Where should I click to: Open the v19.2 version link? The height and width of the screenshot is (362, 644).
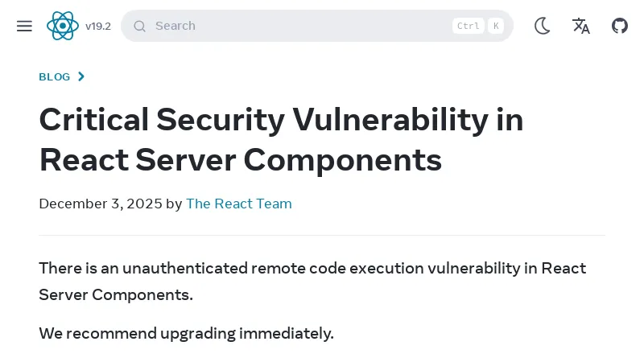[98, 26]
